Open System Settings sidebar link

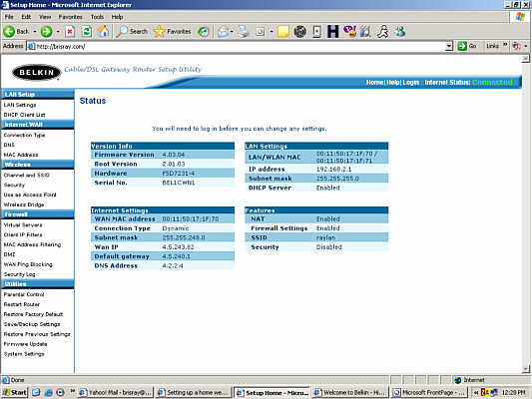(24, 354)
